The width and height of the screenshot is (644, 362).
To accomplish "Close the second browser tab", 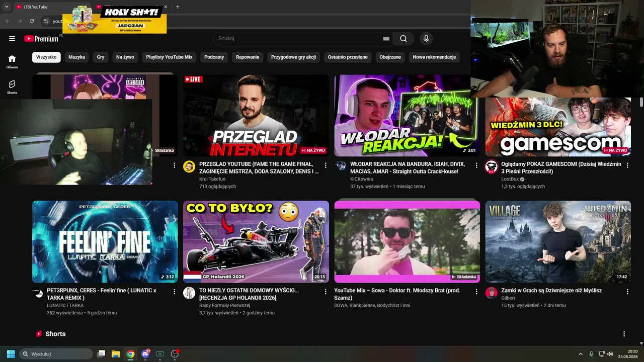I will [x=165, y=7].
